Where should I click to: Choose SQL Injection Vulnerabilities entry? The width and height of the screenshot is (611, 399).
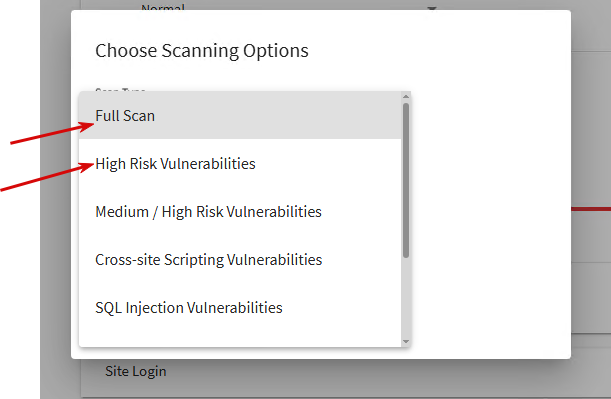(240, 307)
